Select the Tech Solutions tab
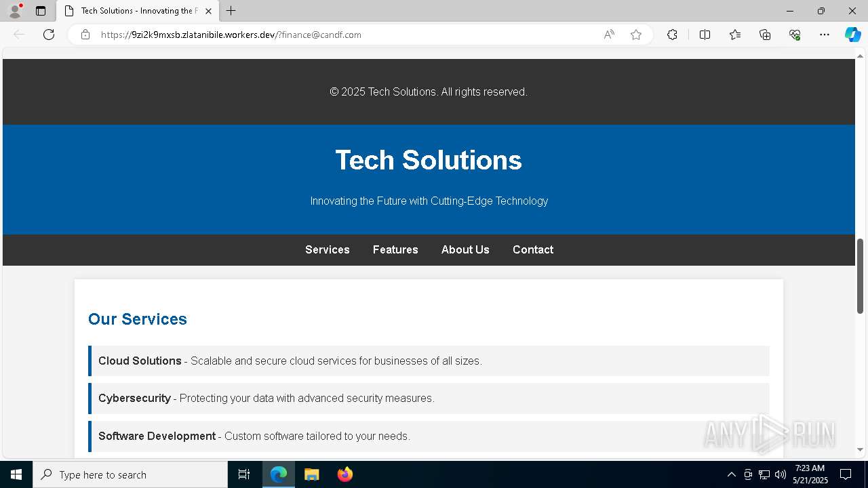The height and width of the screenshot is (488, 868). (138, 11)
